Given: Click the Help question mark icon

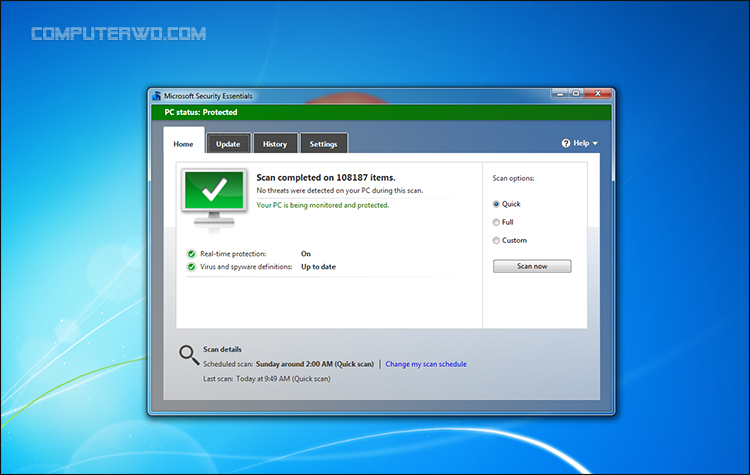Looking at the screenshot, I should tap(566, 143).
